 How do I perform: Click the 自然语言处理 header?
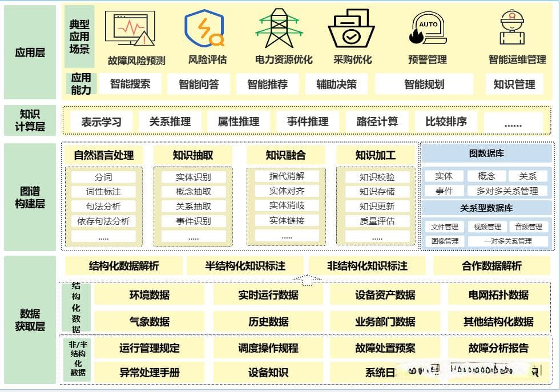[103, 155]
